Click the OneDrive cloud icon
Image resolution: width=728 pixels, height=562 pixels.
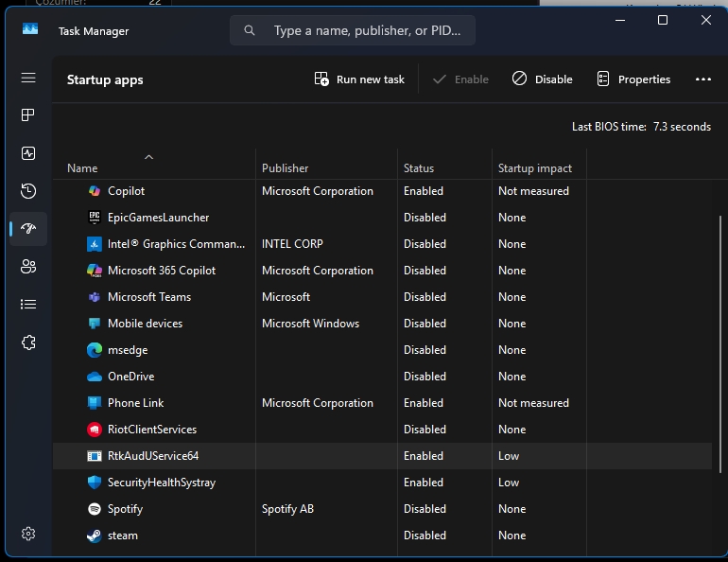tap(95, 377)
